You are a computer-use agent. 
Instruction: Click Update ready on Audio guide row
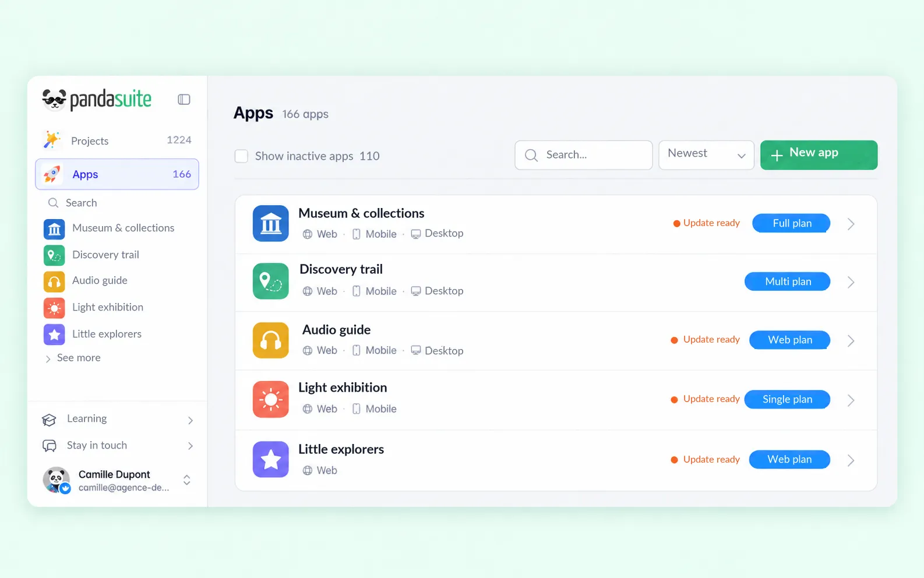705,340
